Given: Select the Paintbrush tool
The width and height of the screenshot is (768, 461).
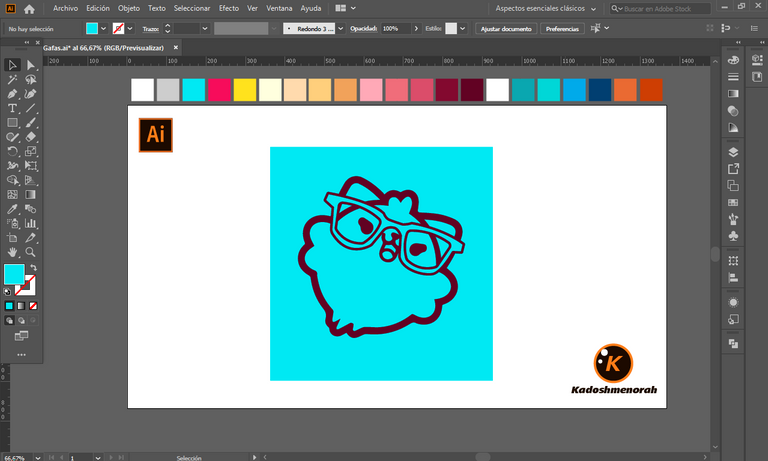Looking at the screenshot, I should pyautogui.click(x=30, y=122).
